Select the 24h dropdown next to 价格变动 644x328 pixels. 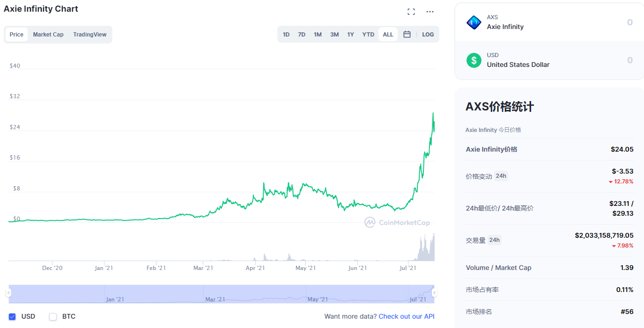pyautogui.click(x=501, y=176)
